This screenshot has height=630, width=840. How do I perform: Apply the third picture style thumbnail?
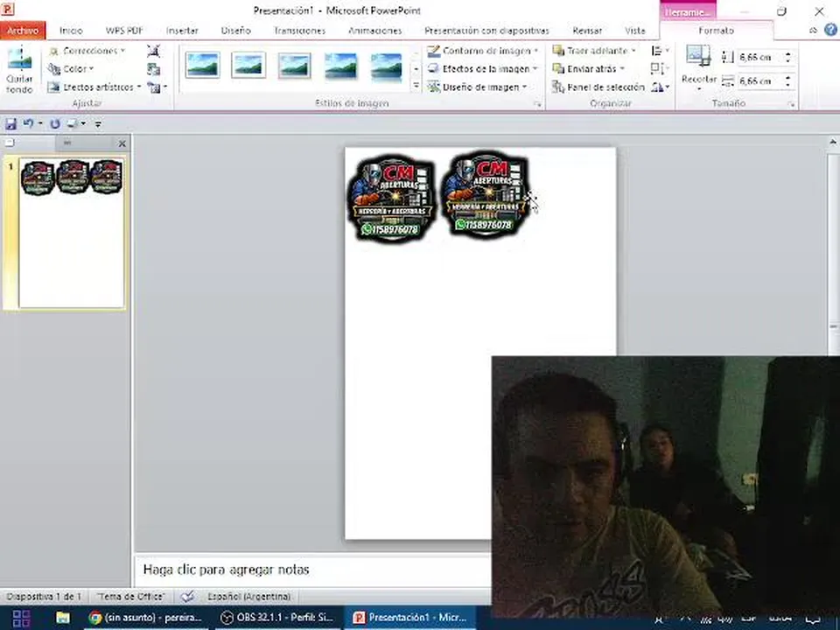pos(294,66)
